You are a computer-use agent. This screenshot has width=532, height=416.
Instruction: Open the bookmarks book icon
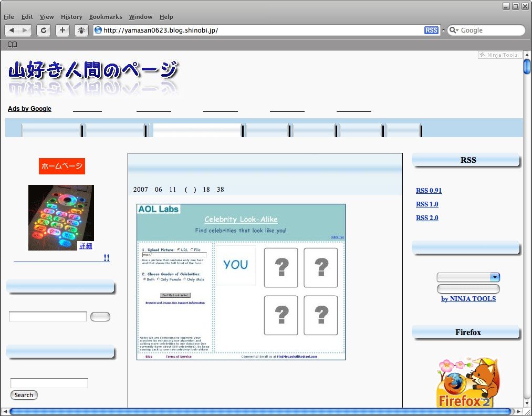[x=12, y=45]
